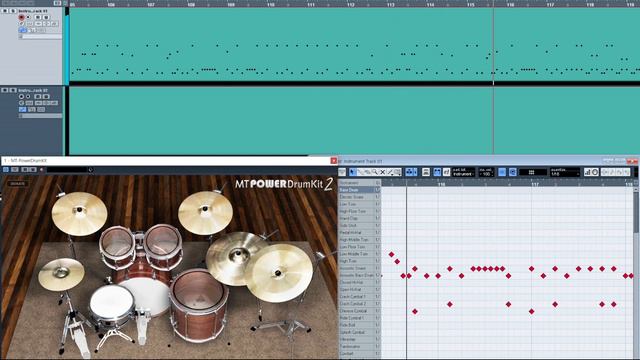640x360 pixels.
Task: Open the bar-chart icon in drum editor toolbar
Action: pos(587,172)
